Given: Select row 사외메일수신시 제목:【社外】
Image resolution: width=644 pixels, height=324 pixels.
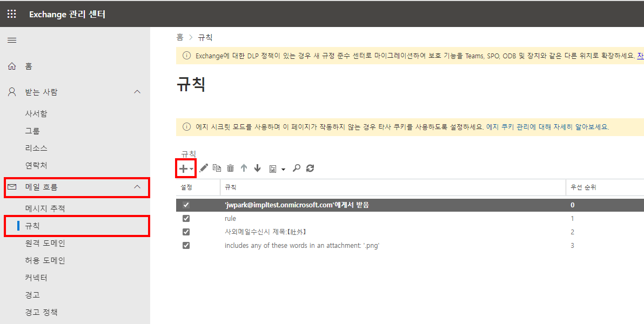Looking at the screenshot, I should (x=410, y=232).
